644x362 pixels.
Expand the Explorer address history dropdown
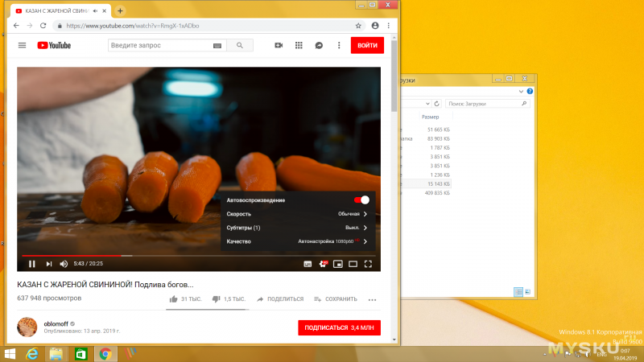[x=427, y=104]
